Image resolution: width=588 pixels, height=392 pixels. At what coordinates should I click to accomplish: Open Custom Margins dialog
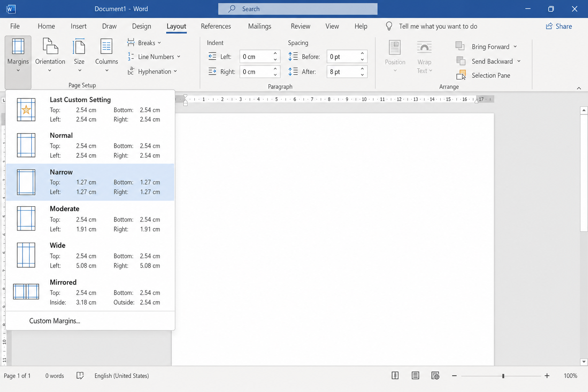[x=55, y=321]
